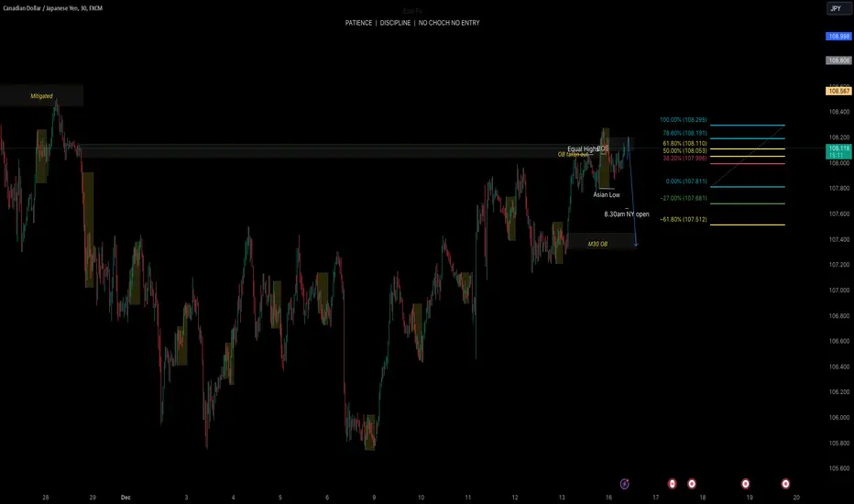
Task: Click date 9 on the time axis
Action: pos(374,498)
